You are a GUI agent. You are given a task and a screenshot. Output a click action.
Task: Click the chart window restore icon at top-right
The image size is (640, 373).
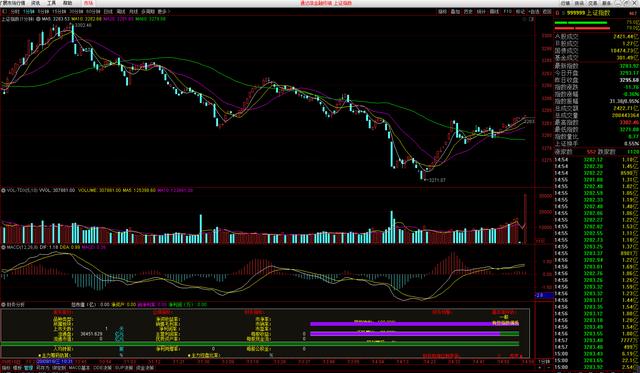(x=531, y=19)
